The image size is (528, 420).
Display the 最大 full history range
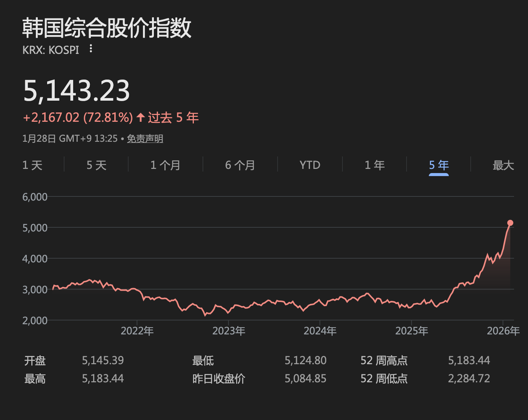(503, 165)
